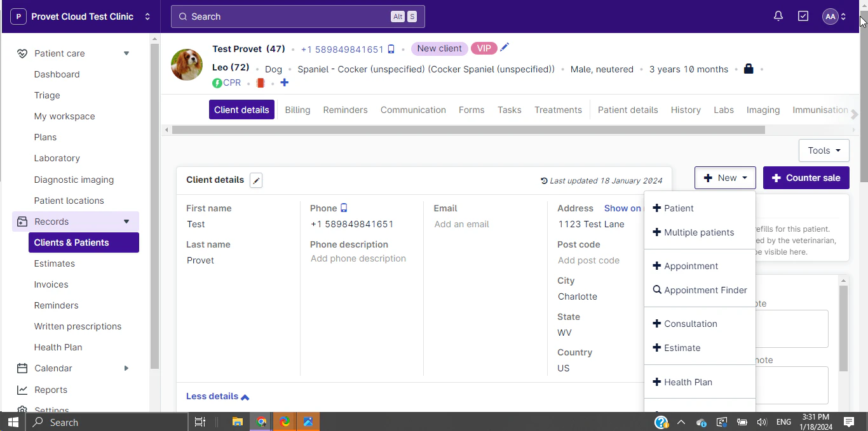The width and height of the screenshot is (868, 431).
Task: Expand the Calendar sidebar section
Action: coord(125,368)
